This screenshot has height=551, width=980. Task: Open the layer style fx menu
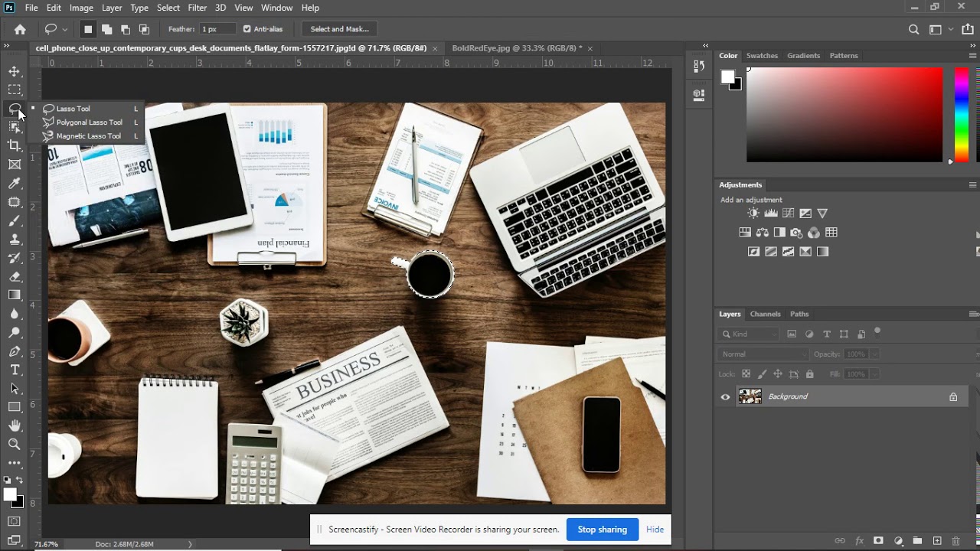859,541
